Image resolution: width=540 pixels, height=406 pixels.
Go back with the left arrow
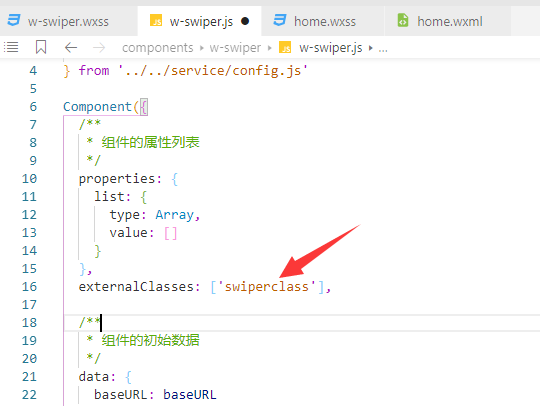(71, 48)
